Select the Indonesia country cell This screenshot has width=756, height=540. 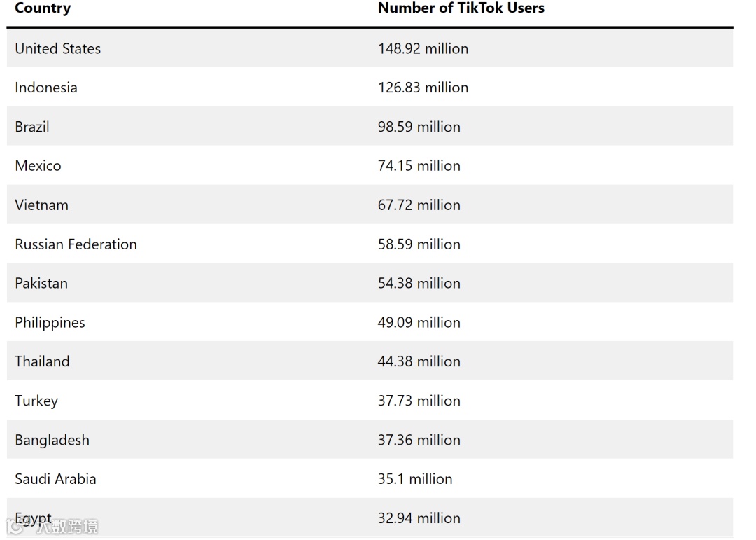coord(46,88)
